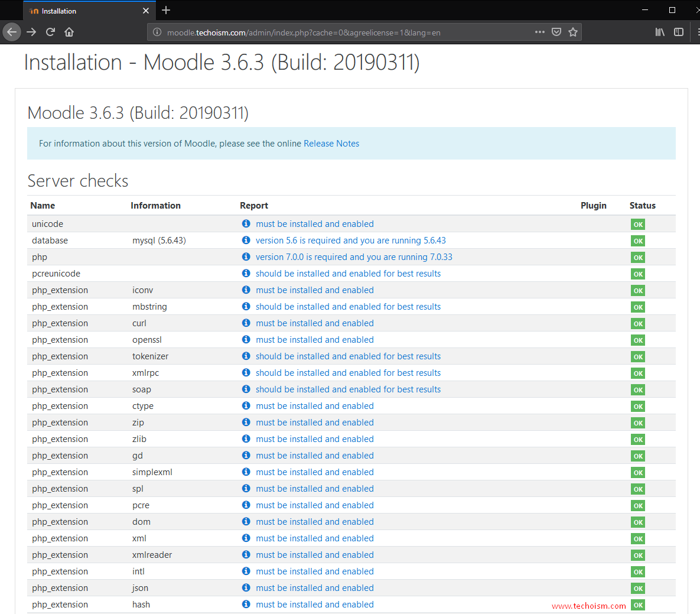The width and height of the screenshot is (700, 614).
Task: Click the 'Server checks' heading
Action: pyautogui.click(x=77, y=181)
